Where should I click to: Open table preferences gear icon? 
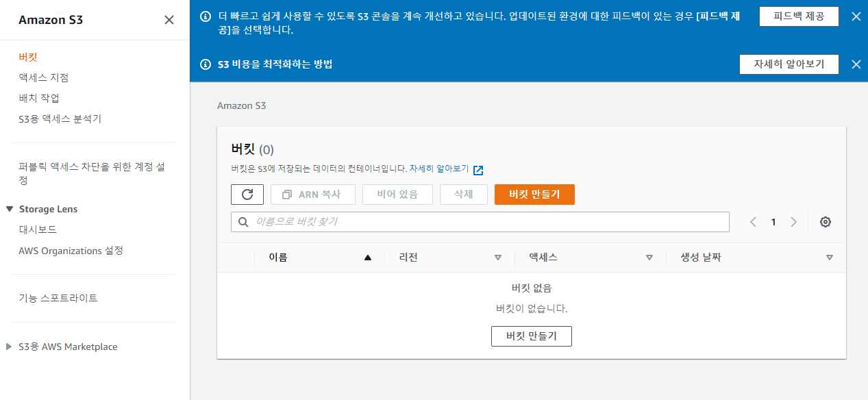tap(826, 222)
